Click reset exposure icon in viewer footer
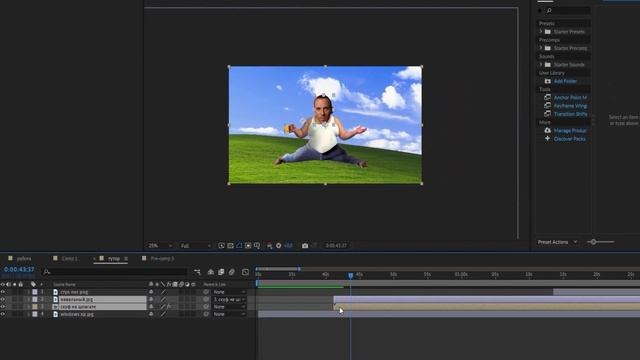This screenshot has height=360, width=640. (279, 246)
